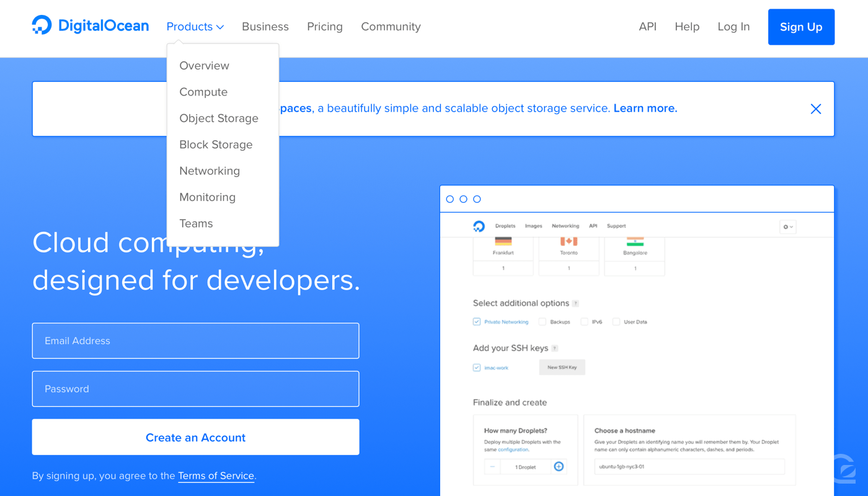Click Images in the demo navigation
The width and height of the screenshot is (868, 496).
(534, 226)
